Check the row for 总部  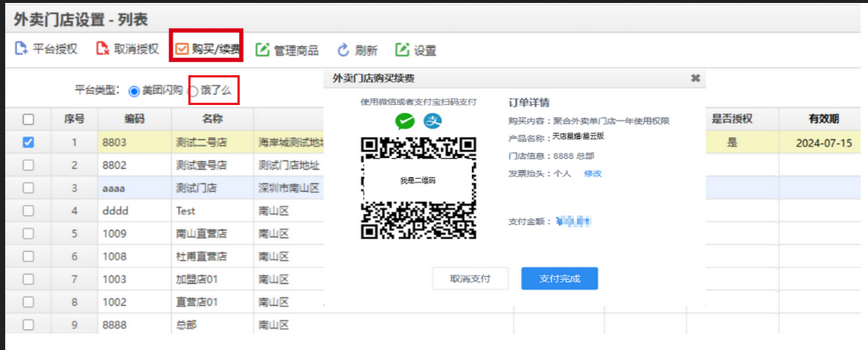[28, 325]
